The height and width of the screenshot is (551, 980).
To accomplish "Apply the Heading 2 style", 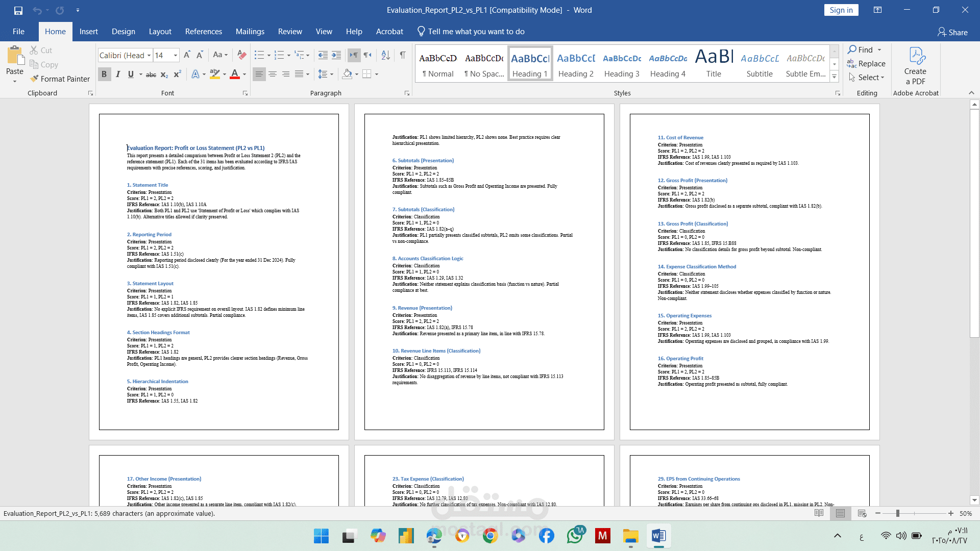I will point(576,64).
